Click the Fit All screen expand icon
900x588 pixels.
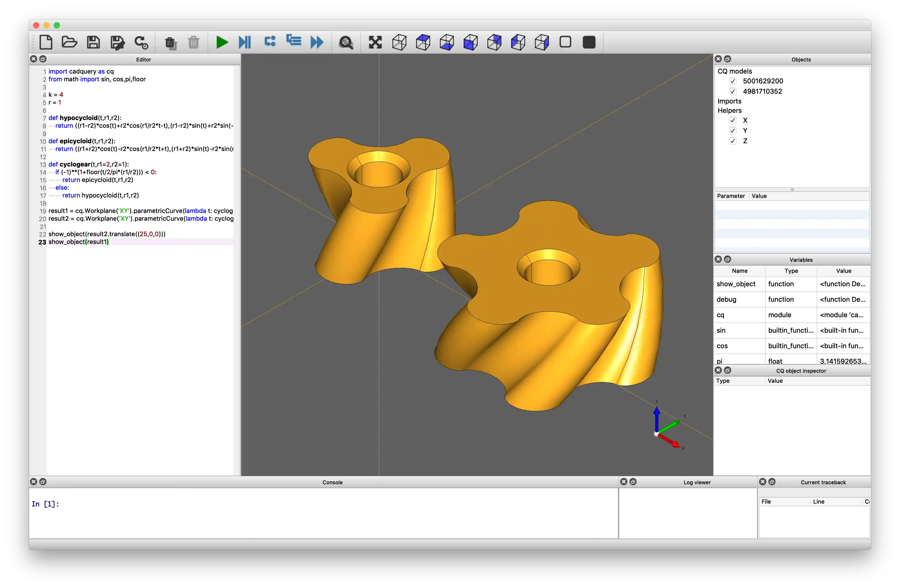tap(375, 42)
